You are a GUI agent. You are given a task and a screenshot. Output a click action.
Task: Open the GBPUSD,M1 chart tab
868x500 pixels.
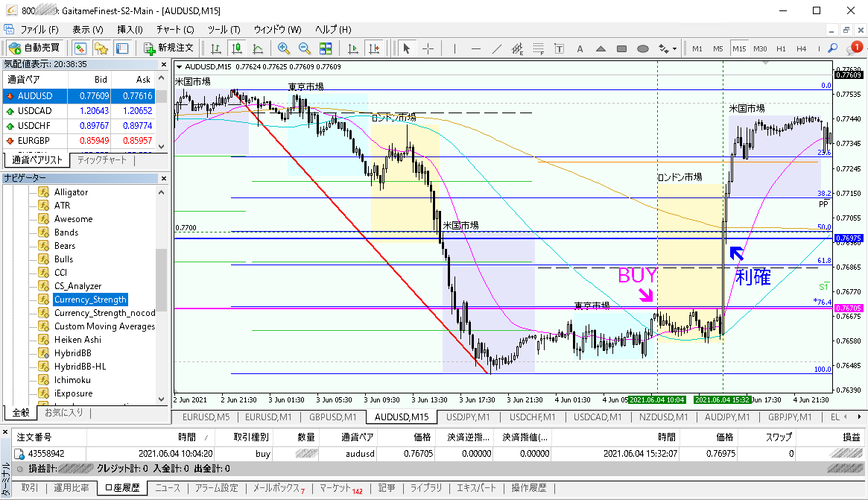333,417
